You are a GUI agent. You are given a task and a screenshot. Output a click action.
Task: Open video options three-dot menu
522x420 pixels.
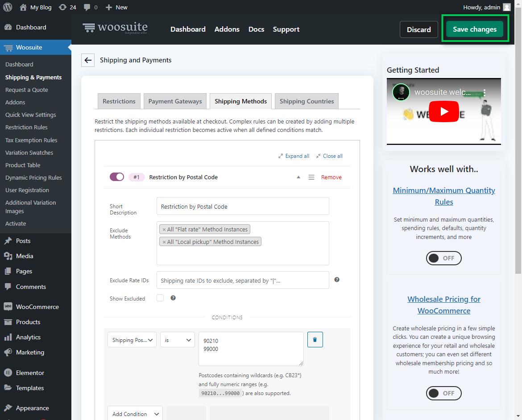tap(485, 92)
